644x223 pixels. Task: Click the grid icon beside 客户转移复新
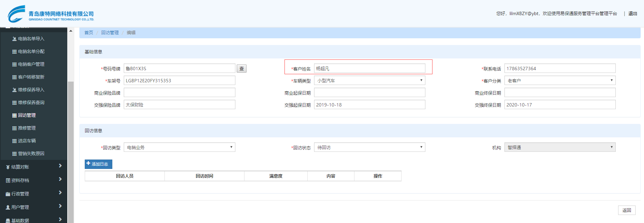click(14, 77)
